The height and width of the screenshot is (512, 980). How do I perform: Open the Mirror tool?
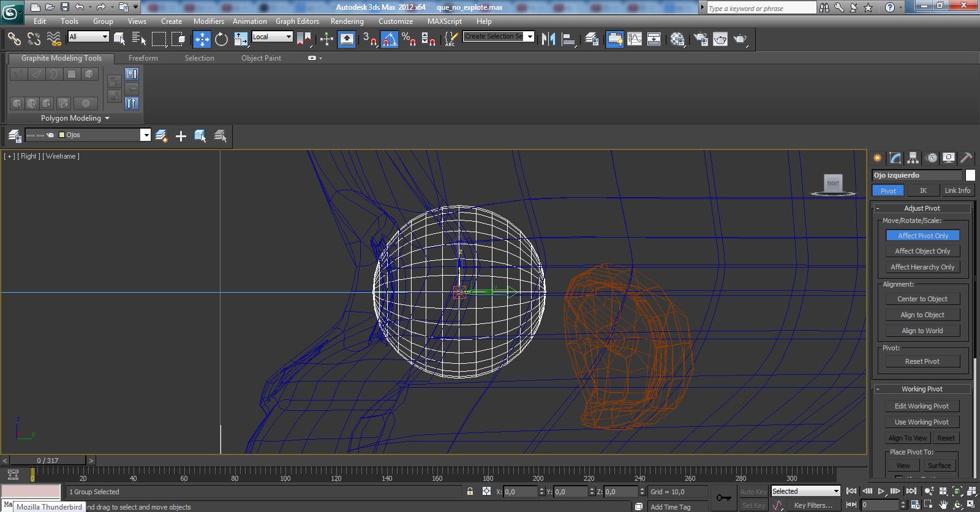click(548, 39)
